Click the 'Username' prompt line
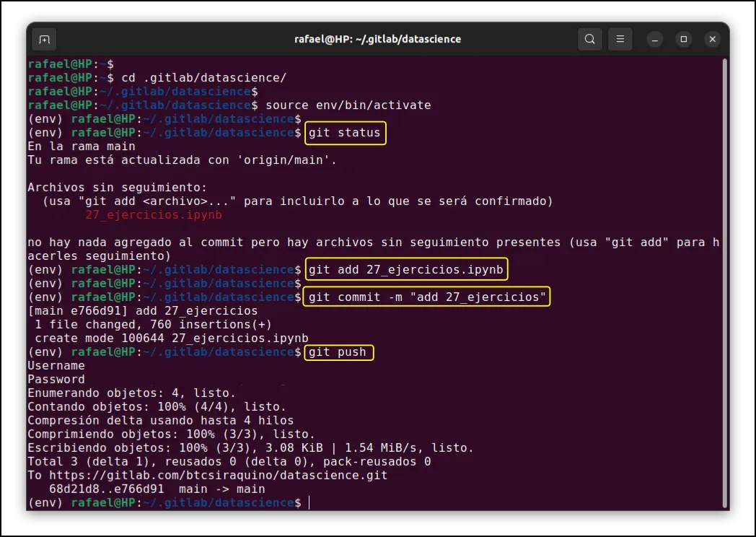This screenshot has width=756, height=537. point(56,366)
